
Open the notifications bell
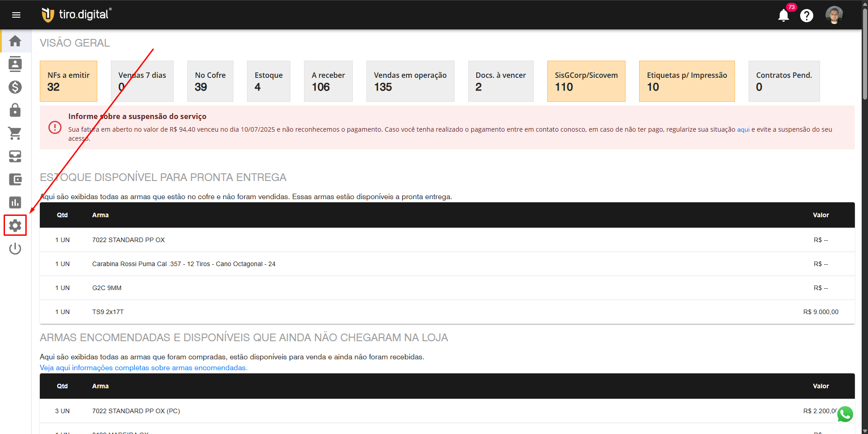(x=783, y=15)
